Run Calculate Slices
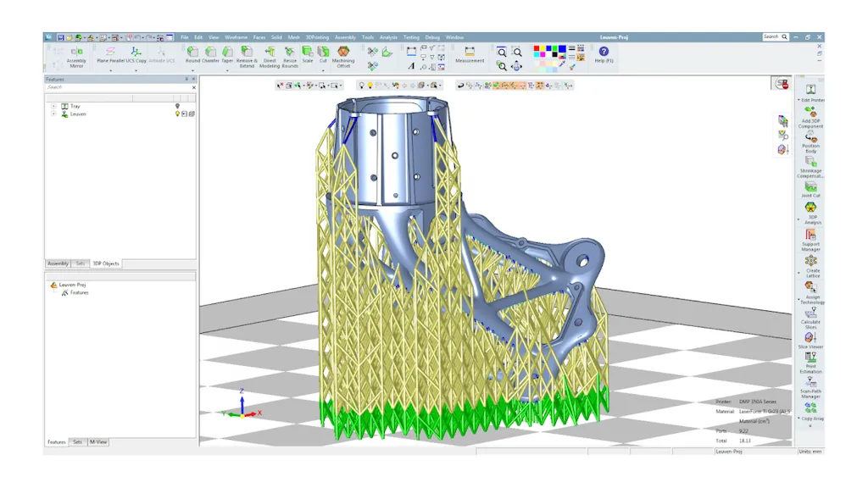The height and width of the screenshot is (488, 868). click(x=810, y=319)
